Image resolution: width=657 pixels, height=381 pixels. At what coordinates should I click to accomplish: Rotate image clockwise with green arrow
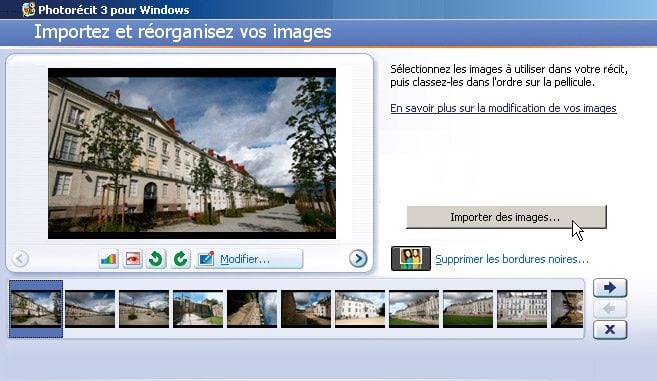tap(181, 259)
